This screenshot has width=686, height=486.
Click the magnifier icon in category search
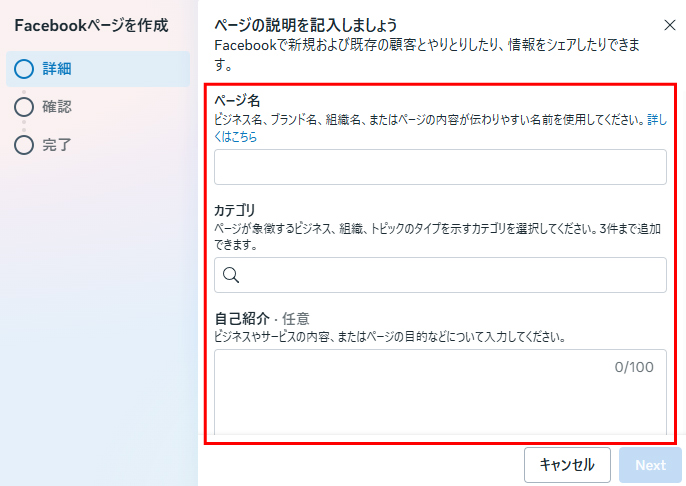230,275
